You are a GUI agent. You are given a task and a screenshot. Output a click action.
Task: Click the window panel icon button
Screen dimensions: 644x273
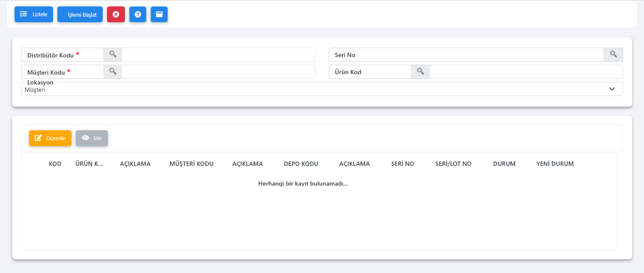(x=159, y=14)
